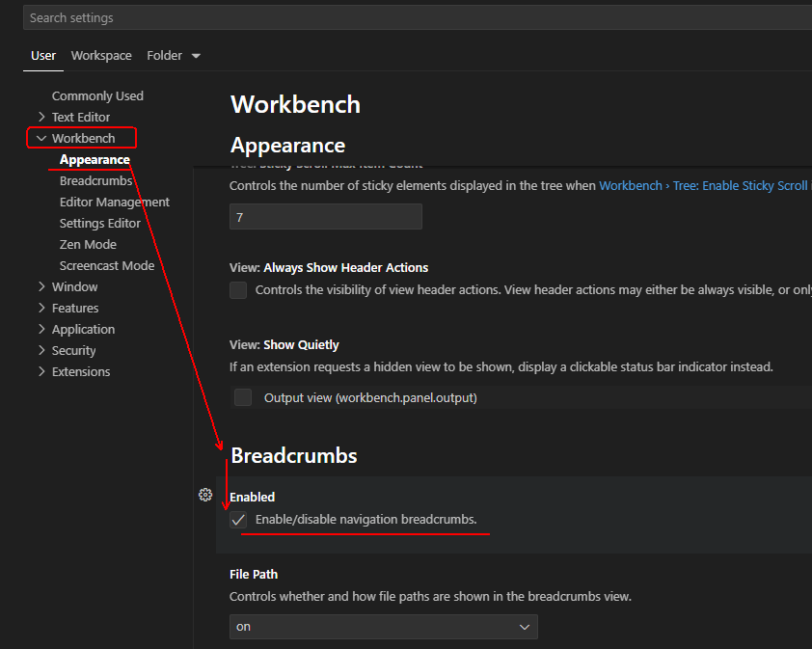Select Settings Editor in settings tree
812x649 pixels.
click(x=100, y=223)
